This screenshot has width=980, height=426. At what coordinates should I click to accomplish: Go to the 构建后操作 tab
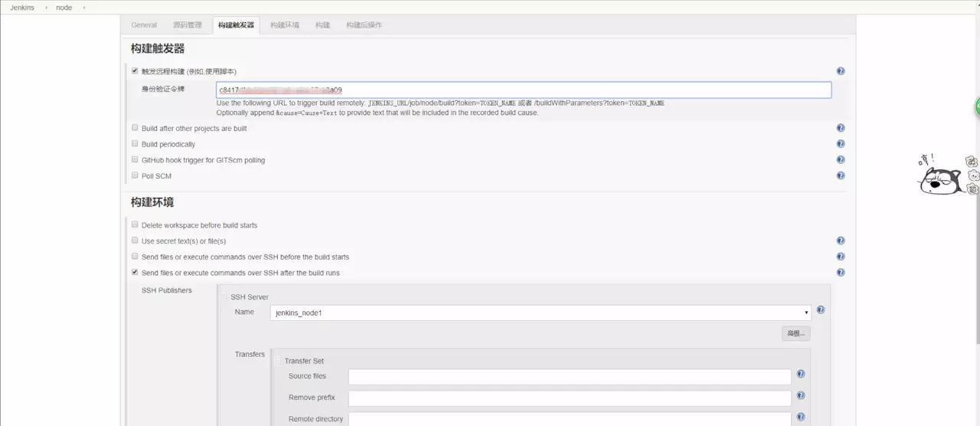click(364, 25)
